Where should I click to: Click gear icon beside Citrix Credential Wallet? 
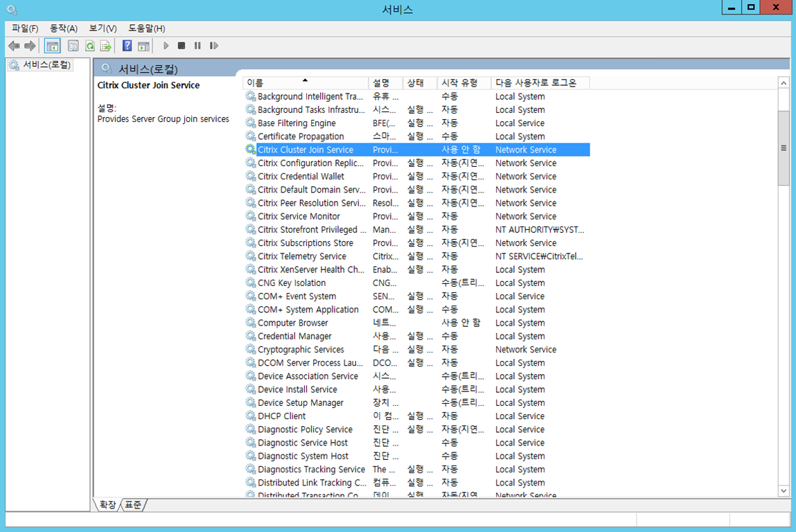250,176
